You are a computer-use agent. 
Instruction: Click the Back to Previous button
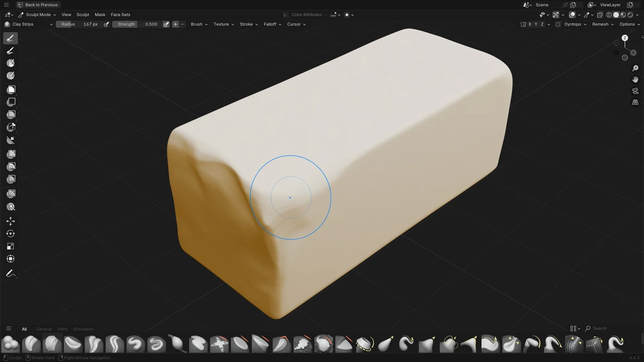(37, 5)
